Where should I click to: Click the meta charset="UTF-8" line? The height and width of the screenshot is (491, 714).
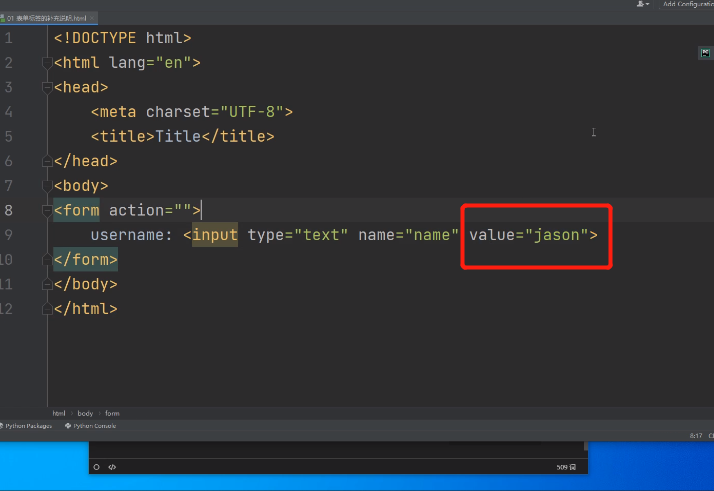[x=192, y=112]
